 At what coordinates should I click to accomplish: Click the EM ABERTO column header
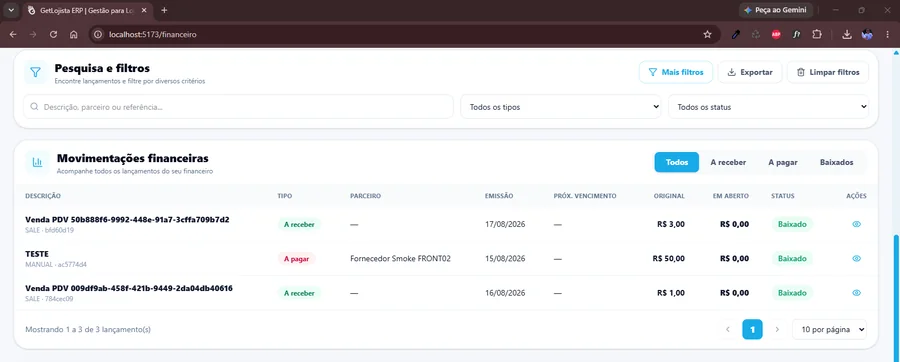point(731,196)
